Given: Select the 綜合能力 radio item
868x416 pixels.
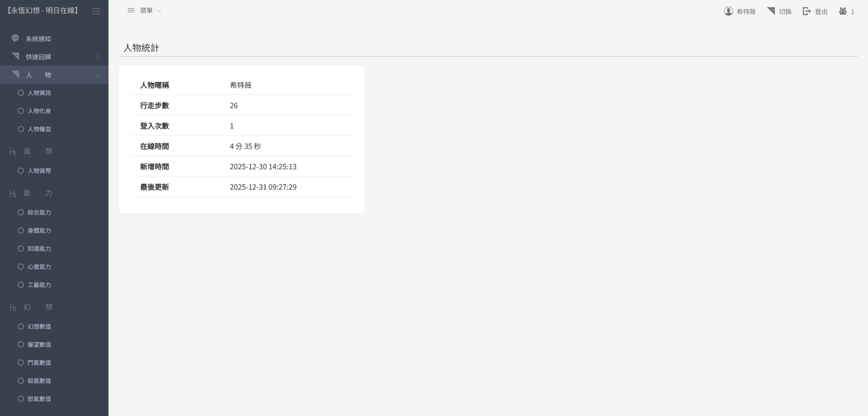Looking at the screenshot, I should coord(21,213).
